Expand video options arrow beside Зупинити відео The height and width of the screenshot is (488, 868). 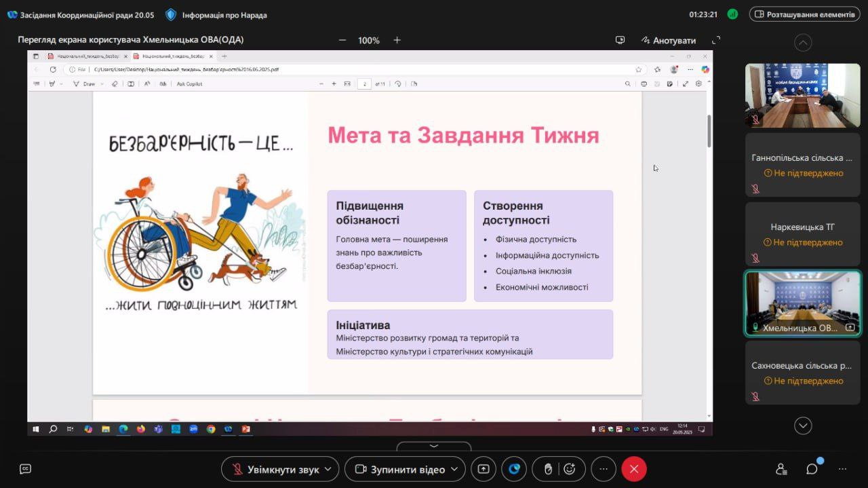coord(455,469)
